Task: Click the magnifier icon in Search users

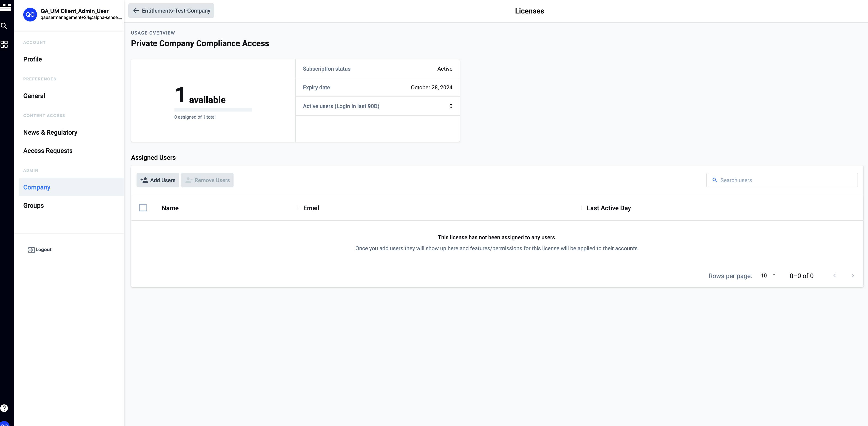Action: (714, 180)
